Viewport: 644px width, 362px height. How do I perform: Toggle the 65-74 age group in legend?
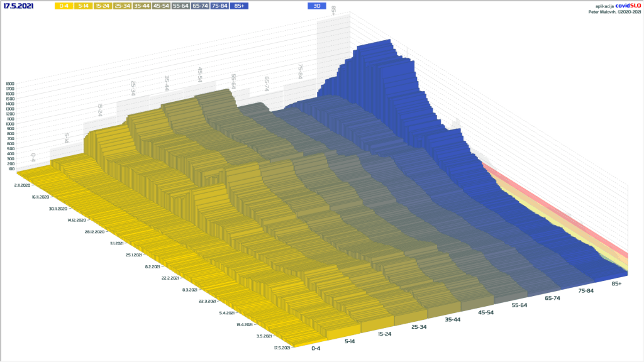click(x=200, y=6)
